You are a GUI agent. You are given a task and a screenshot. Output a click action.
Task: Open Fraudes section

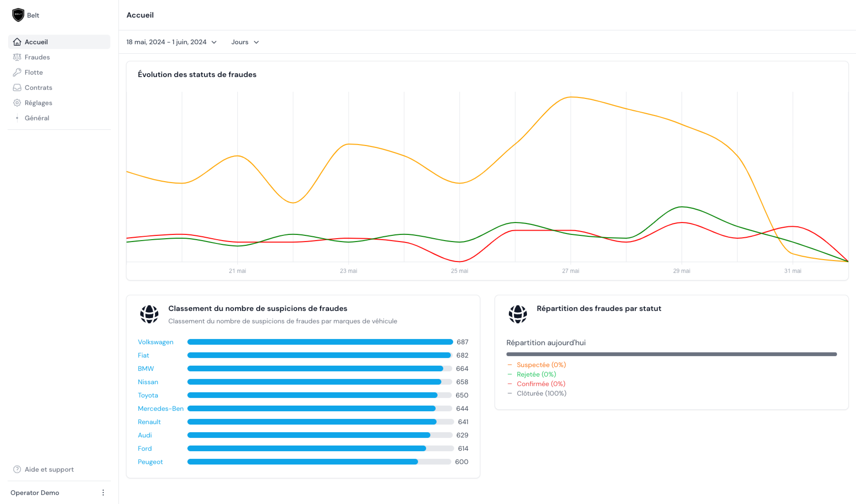(59, 57)
